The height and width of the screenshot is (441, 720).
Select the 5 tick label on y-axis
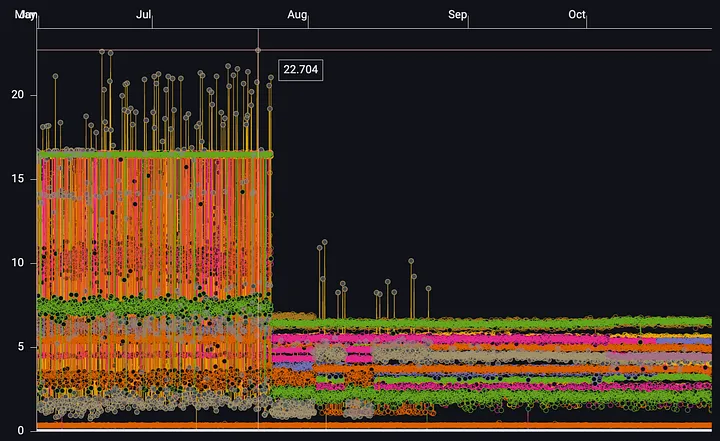coord(22,347)
